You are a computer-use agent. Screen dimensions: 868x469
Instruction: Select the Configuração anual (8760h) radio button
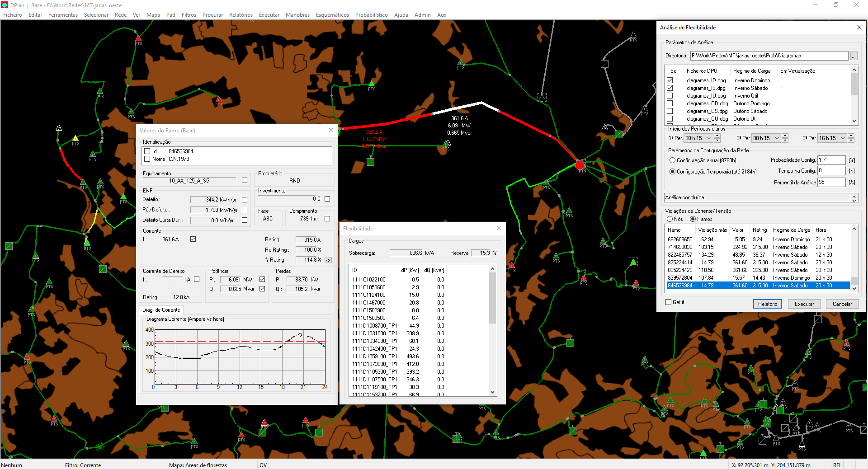(672, 160)
